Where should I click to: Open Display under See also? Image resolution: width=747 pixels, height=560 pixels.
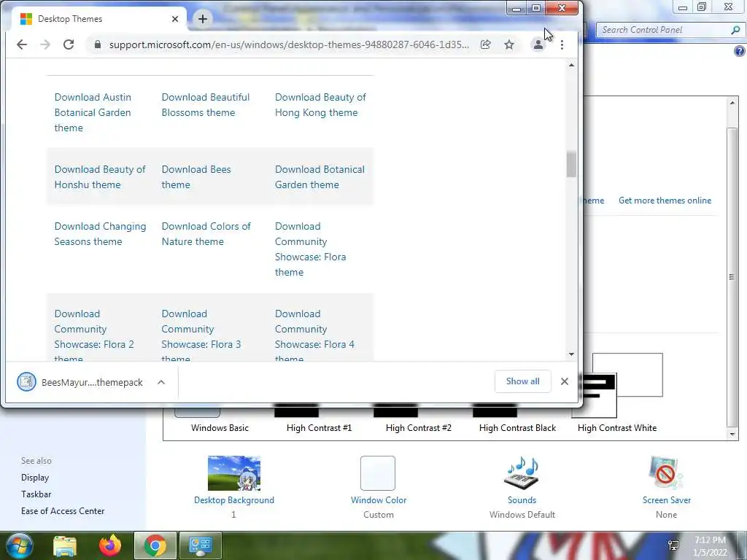(35, 478)
